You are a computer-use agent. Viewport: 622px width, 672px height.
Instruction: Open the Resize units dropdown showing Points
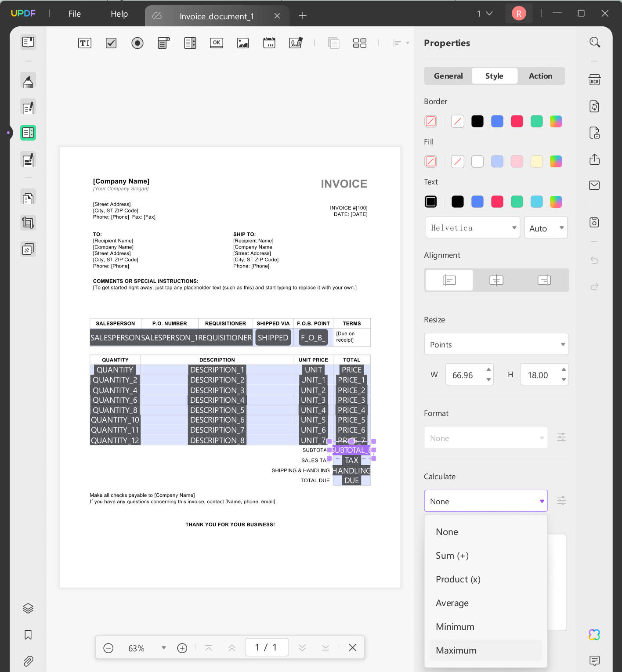[x=496, y=344]
